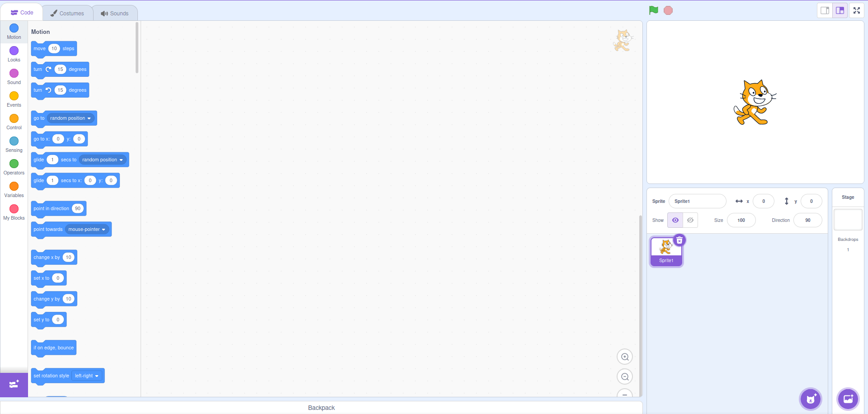Choose a new backdrop with the picture button

(848, 399)
